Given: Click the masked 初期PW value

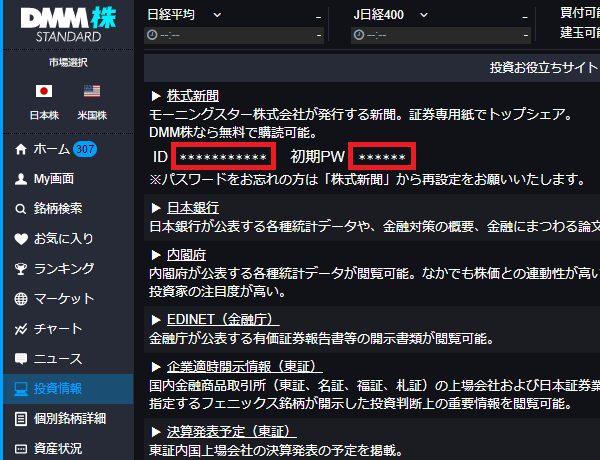Looking at the screenshot, I should (382, 156).
